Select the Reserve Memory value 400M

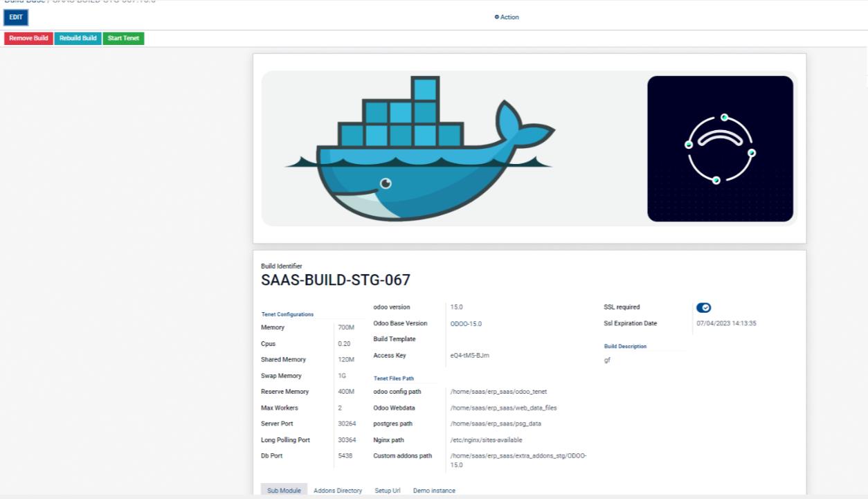(x=347, y=392)
